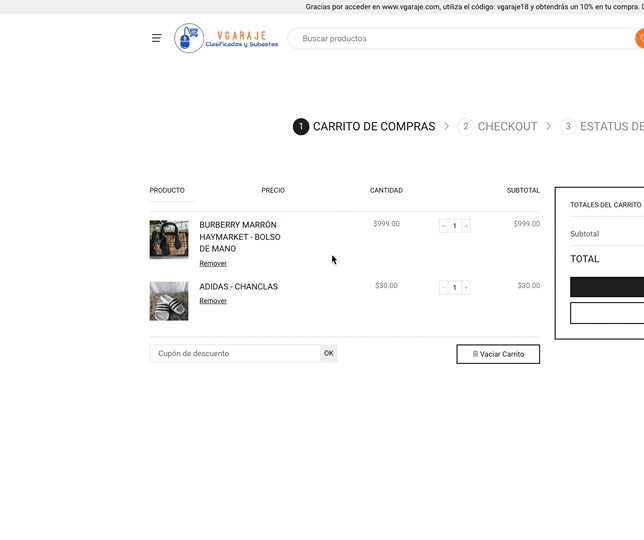
Task: Empty cart with Vaciar Carrito button
Action: pyautogui.click(x=498, y=354)
